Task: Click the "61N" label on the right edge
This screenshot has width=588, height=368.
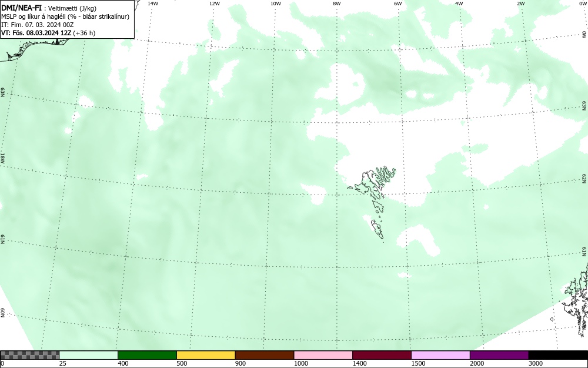Action: pos(584,252)
